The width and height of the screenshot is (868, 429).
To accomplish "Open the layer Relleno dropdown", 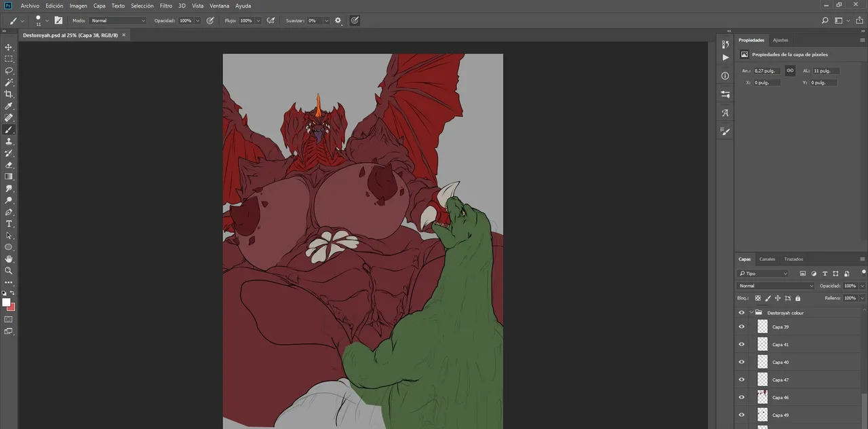I will tap(862, 298).
